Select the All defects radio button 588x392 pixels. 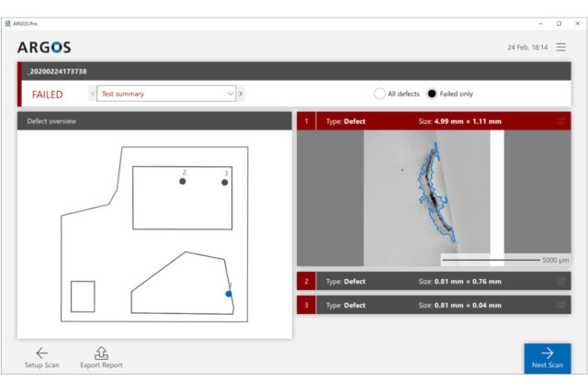tap(379, 94)
